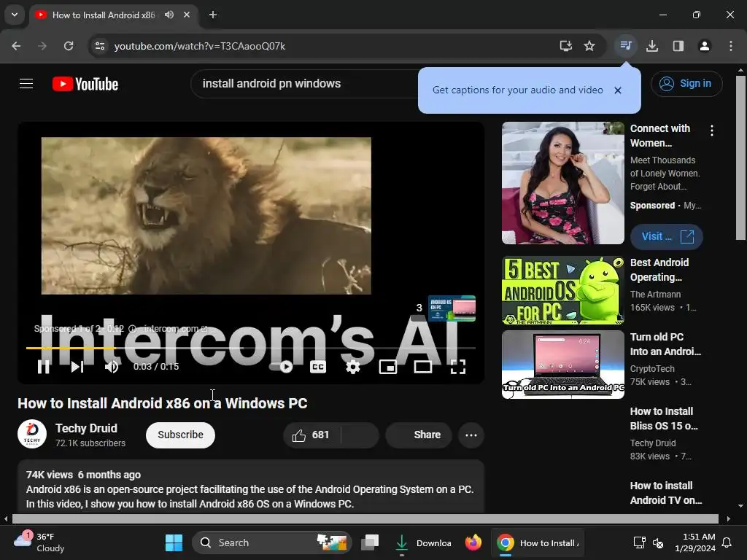747x560 pixels.
Task: Like the video (681 likes)
Action: click(311, 435)
